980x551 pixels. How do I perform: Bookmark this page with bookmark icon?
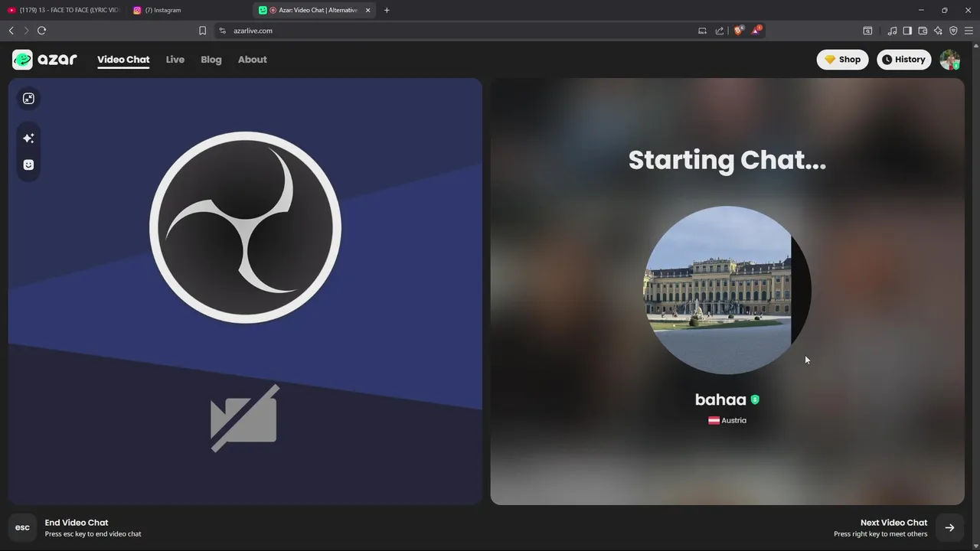(x=202, y=31)
